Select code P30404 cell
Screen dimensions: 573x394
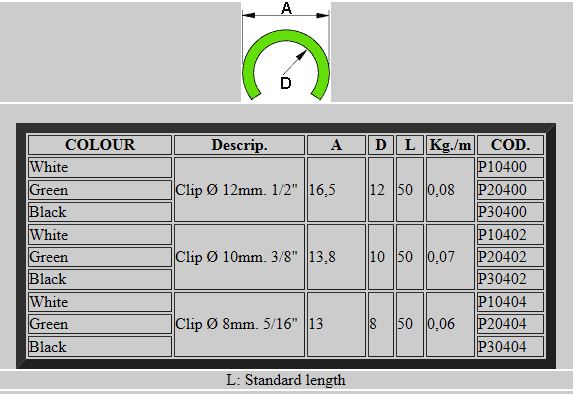510,346
